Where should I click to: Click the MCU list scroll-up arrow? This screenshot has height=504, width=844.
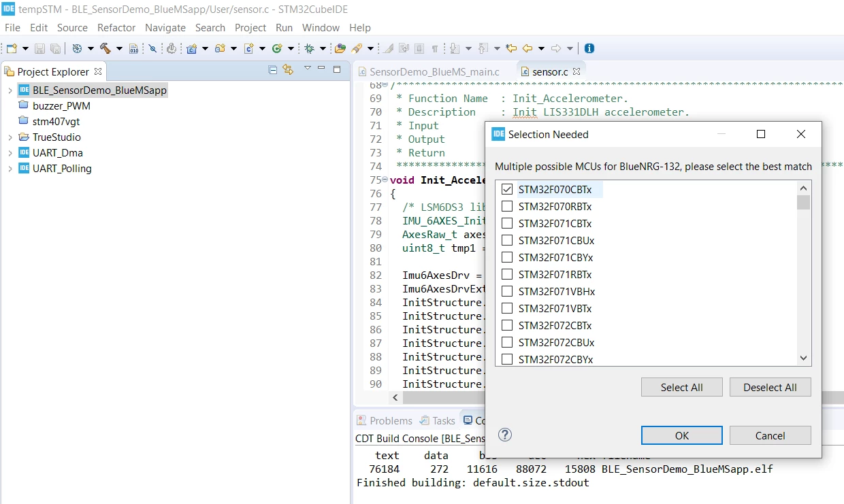pos(803,188)
